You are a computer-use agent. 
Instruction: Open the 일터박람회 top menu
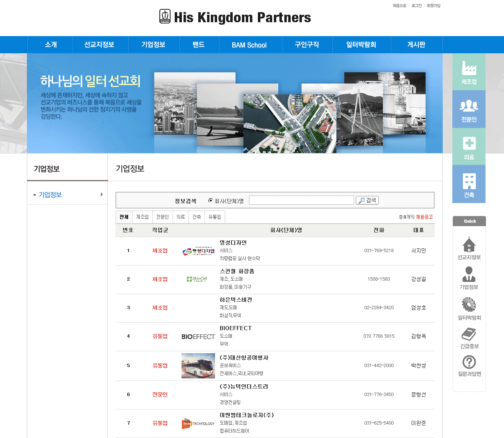(361, 44)
